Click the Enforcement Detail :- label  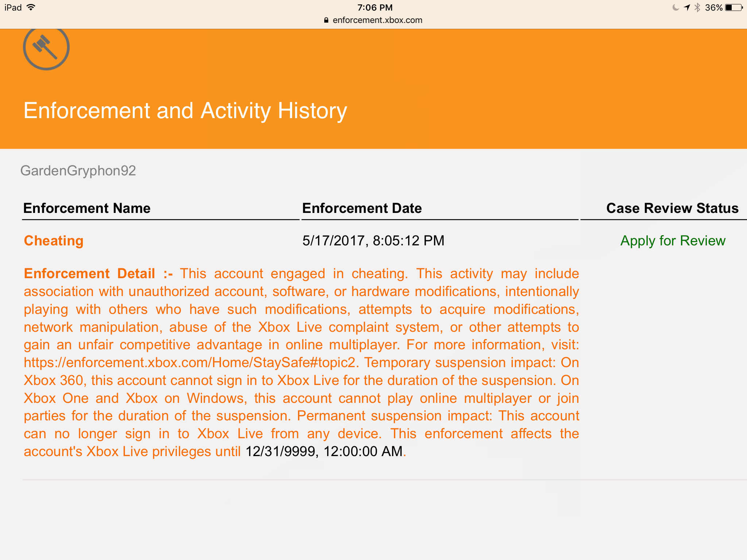point(98,273)
